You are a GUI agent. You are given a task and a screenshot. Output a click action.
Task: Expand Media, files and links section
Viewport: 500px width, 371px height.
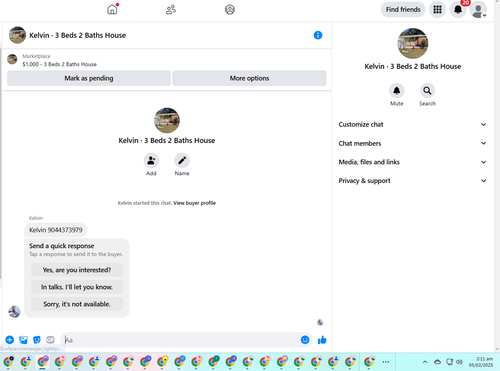tap(413, 162)
